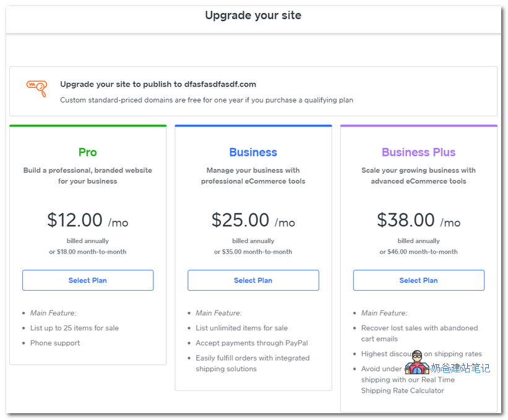Click the cartoon avatar watermark icon
Viewport: 508px width, 420px height.
(x=416, y=362)
